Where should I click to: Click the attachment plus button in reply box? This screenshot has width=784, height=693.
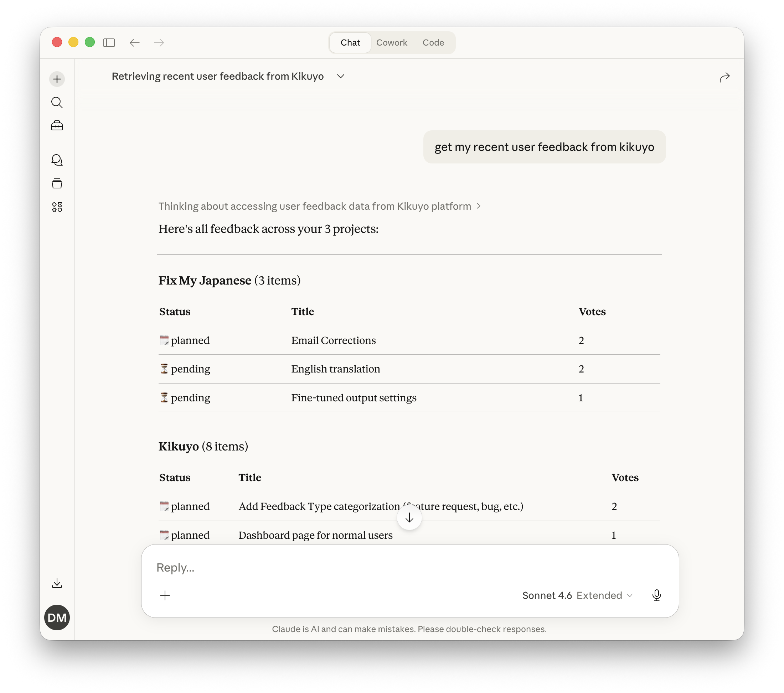pyautogui.click(x=165, y=595)
